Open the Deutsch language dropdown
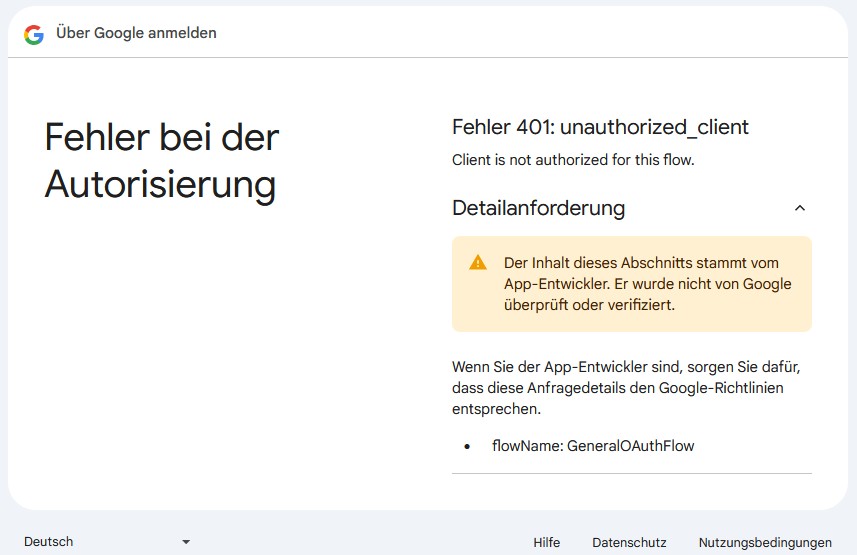This screenshot has width=857, height=555. [107, 541]
